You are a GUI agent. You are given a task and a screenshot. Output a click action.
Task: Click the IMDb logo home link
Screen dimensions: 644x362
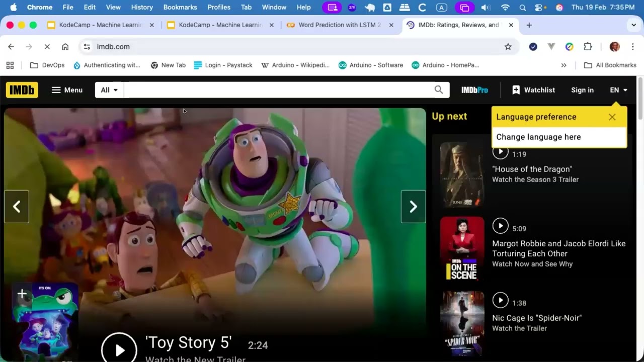tap(22, 90)
